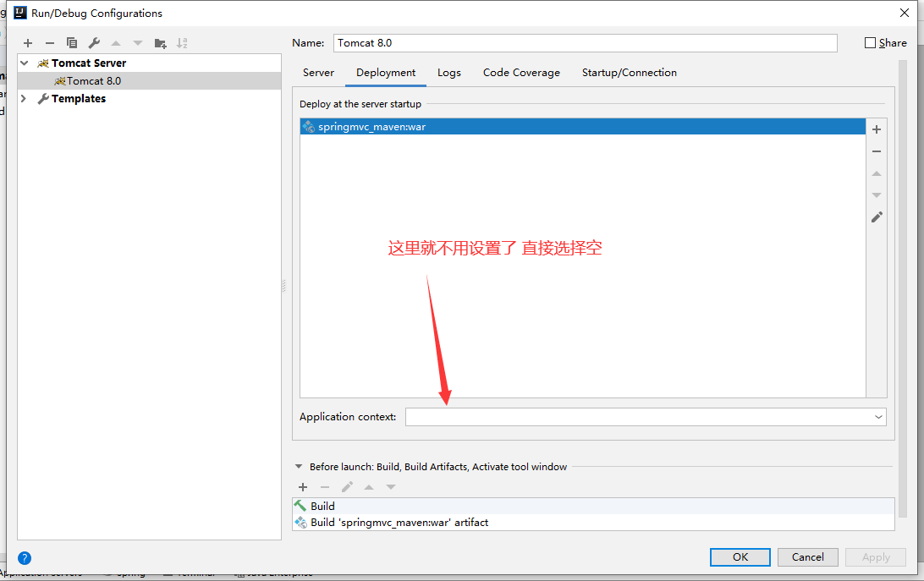Move deployment artifact up
Image resolution: width=924 pixels, height=581 pixels.
click(x=877, y=173)
